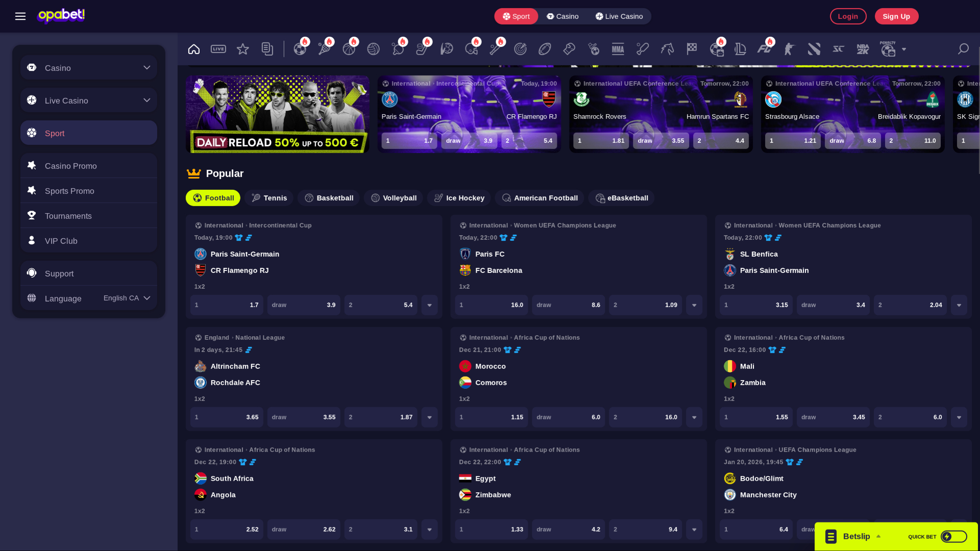Expand more odds for Morocco vs Comoros
This screenshot has height=551, width=980.
(694, 417)
